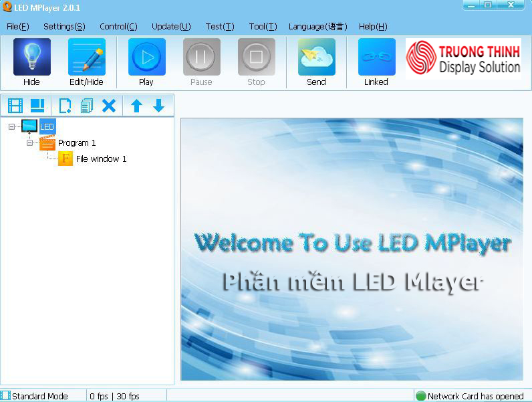Click the monitor icon of LED node
The height and width of the screenshot is (402, 532).
point(29,126)
